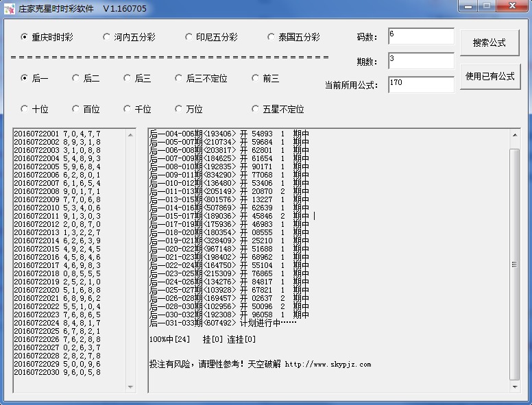Switch play mode to 后三不定位
Image resolution: width=532 pixels, height=405 pixels.
[179, 78]
